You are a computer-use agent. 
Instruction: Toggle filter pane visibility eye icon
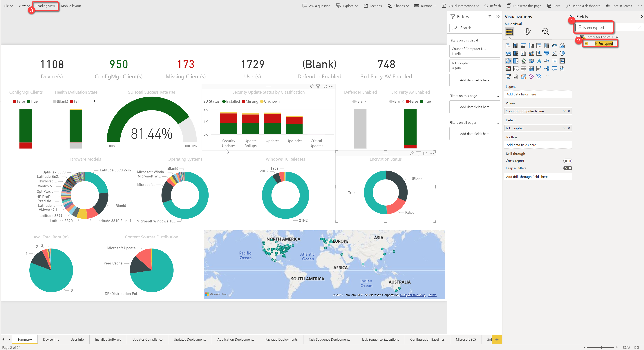[x=489, y=17]
